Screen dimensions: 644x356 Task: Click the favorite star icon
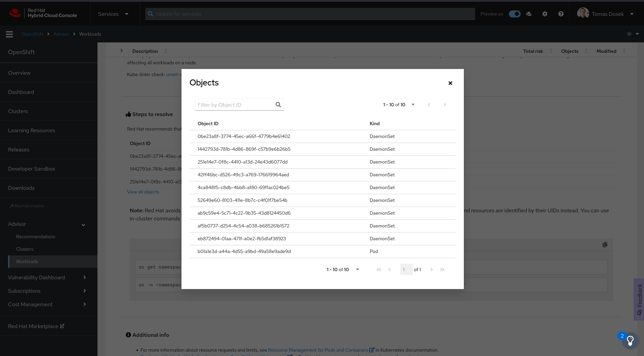629,34
